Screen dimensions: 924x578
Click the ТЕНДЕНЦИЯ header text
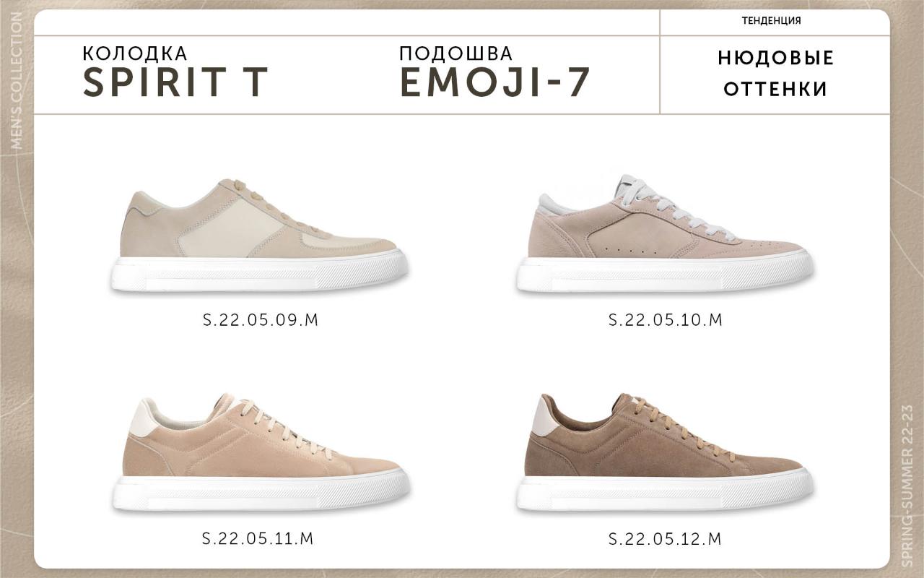772,21
